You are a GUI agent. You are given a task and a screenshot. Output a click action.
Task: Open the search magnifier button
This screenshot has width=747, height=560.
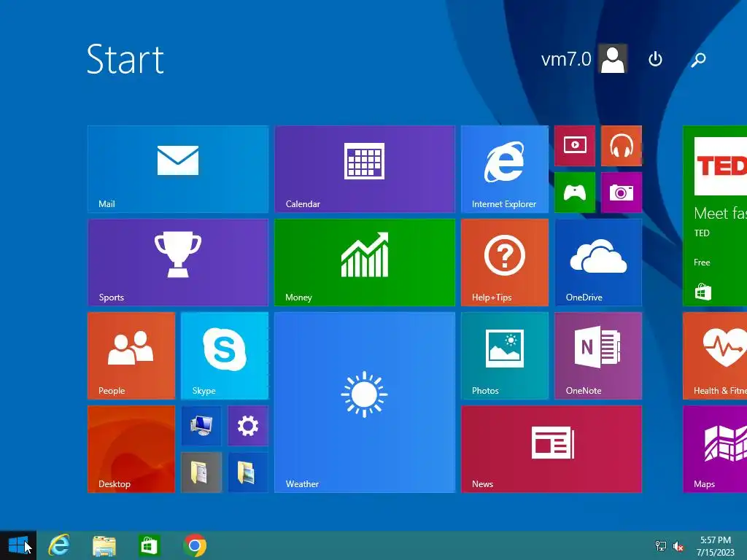tap(698, 59)
